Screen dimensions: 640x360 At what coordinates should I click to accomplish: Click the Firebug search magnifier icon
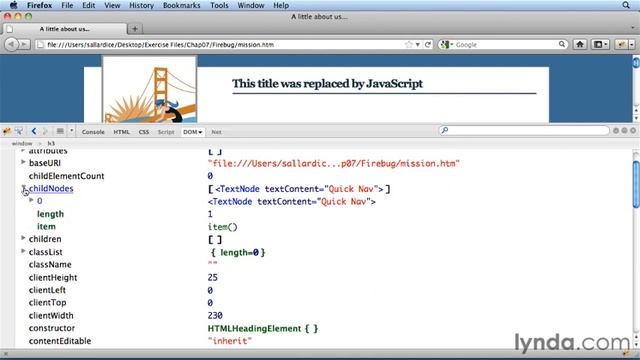[445, 130]
